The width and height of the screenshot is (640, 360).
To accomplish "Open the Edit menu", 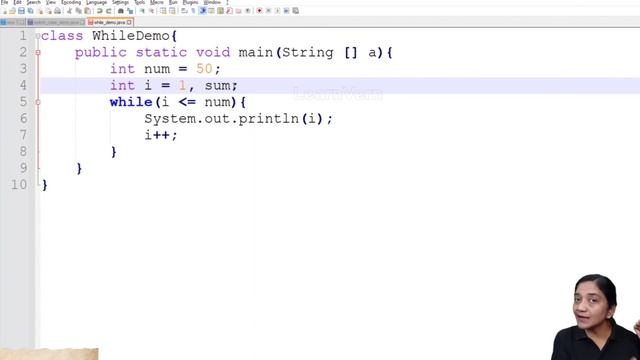I will tap(18, 2).
